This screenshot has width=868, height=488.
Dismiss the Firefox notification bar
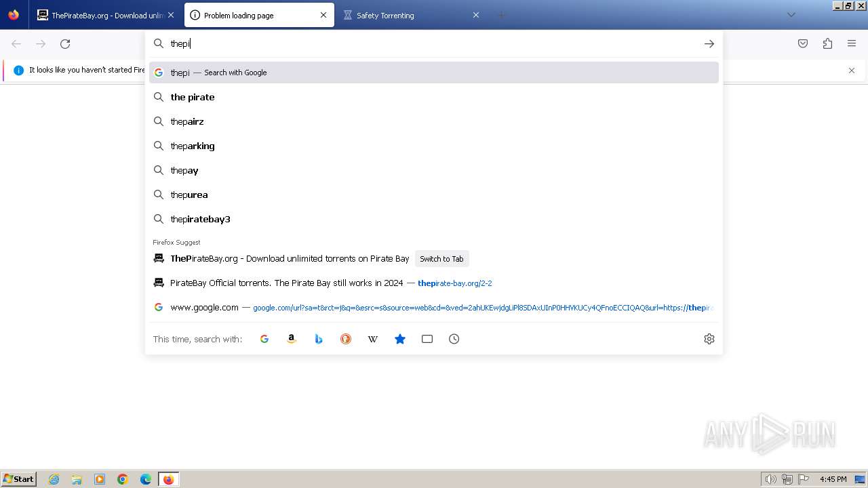[852, 70]
